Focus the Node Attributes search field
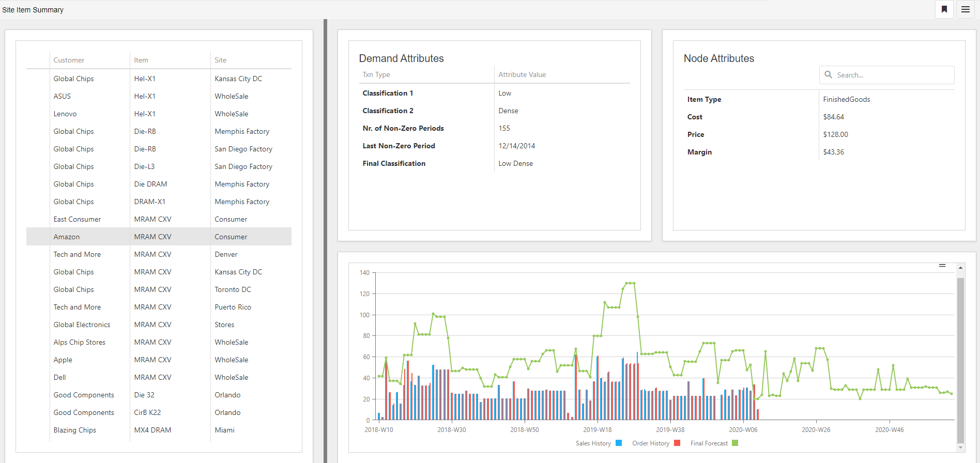The height and width of the screenshot is (463, 980). coord(887,75)
